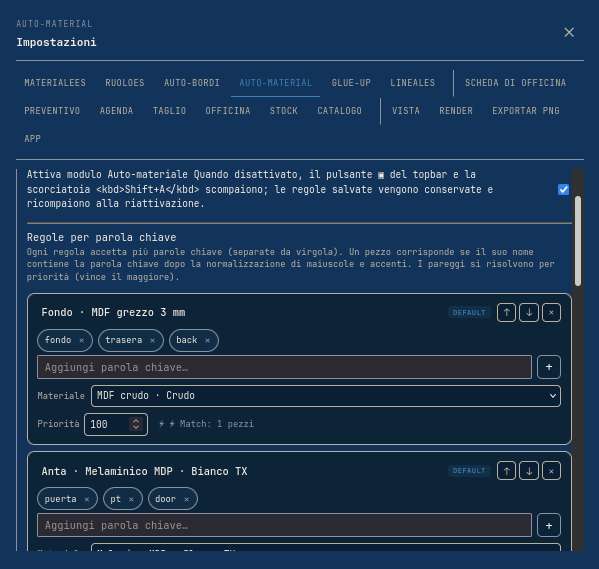The image size is (599, 569).
Task: Open Materiale dropdown showing MDF crudo
Action: [x=326, y=396]
